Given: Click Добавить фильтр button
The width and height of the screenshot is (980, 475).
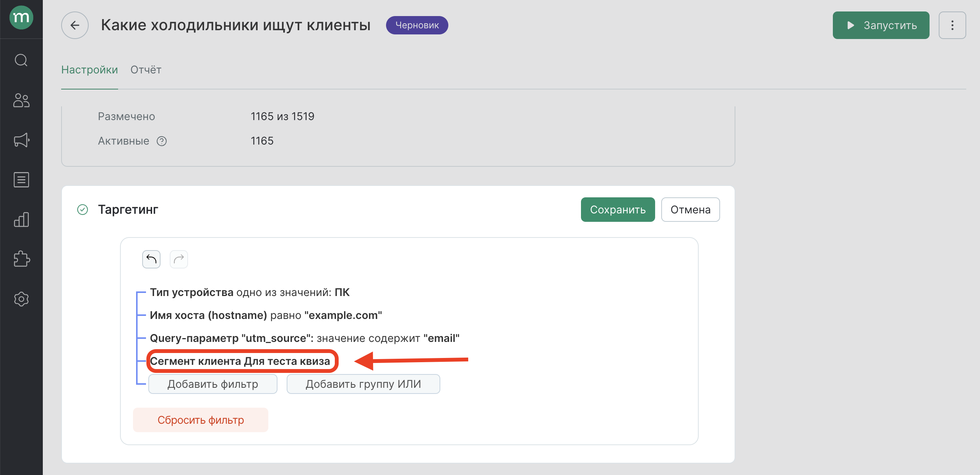Looking at the screenshot, I should [213, 384].
